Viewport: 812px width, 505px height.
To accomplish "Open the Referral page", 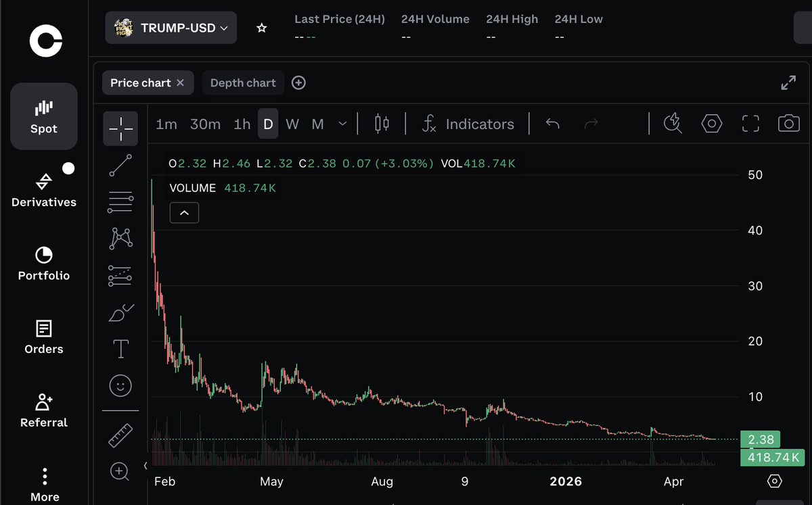I will (44, 410).
